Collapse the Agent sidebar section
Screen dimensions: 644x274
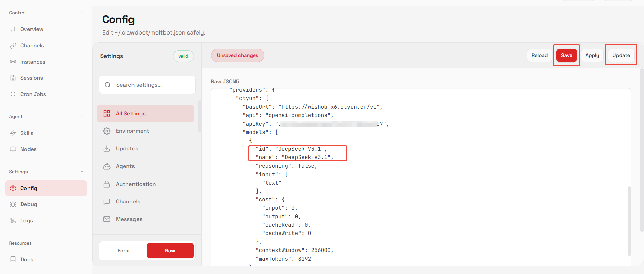tap(82, 116)
